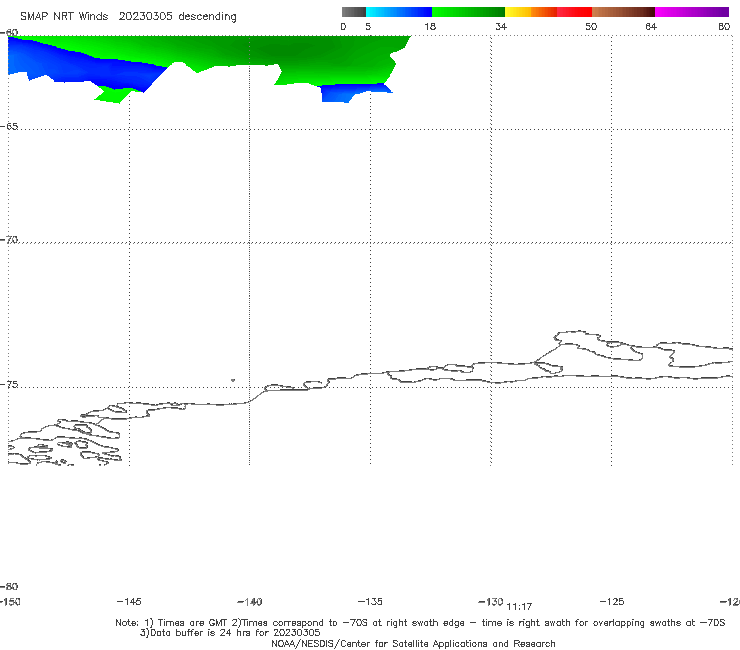Click the blue 5-18 segment of color bar
Screen dimensions: 740x650
(x=399, y=12)
